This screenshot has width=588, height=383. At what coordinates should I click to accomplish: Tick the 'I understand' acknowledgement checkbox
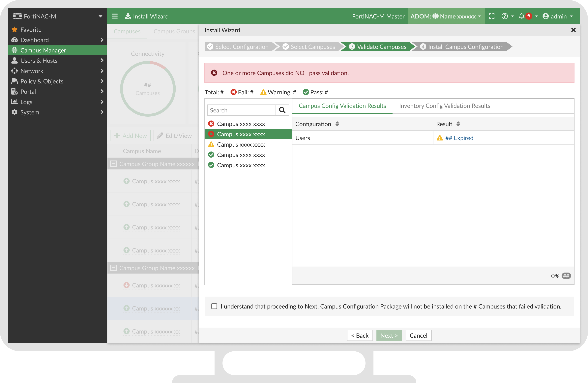(x=214, y=306)
